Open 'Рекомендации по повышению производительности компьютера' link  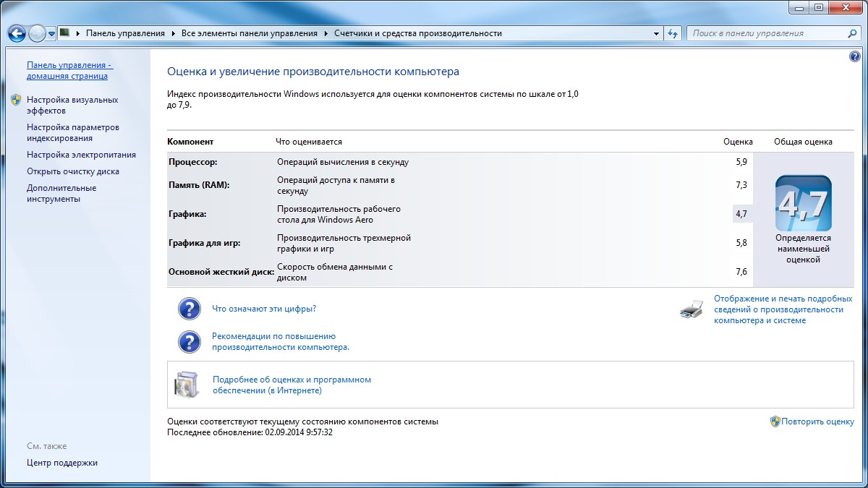tap(281, 341)
